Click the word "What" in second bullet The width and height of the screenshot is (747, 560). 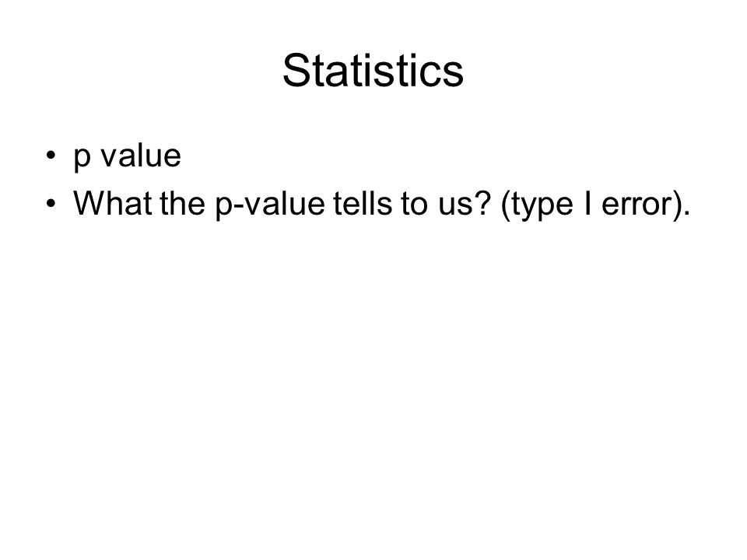click(x=114, y=203)
